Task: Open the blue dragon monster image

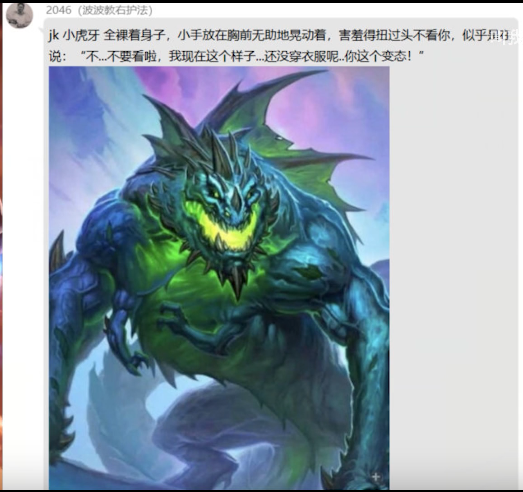Action: 219,278
